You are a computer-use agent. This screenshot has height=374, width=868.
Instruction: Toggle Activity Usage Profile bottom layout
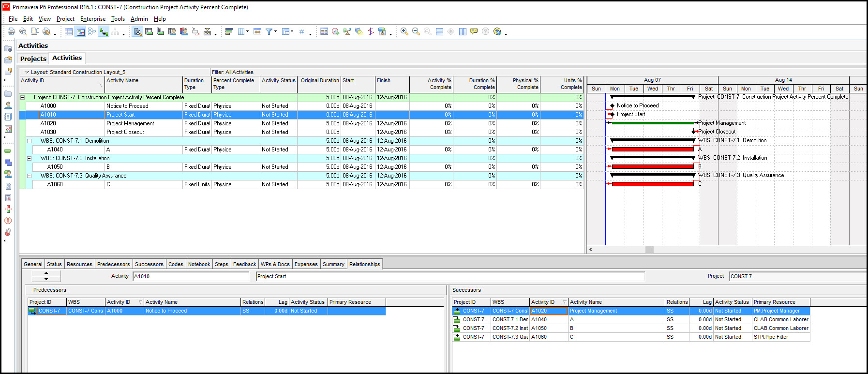(161, 31)
